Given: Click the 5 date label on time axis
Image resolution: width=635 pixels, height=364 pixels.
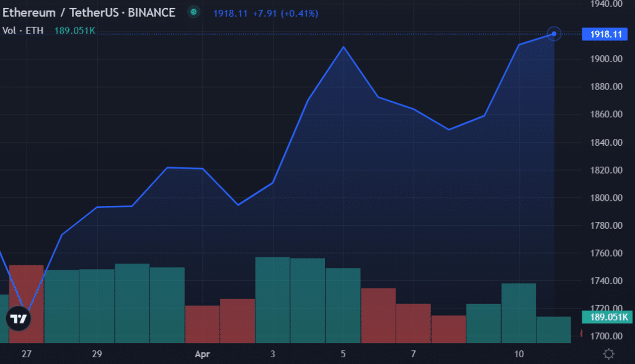Looking at the screenshot, I should 343,354.
